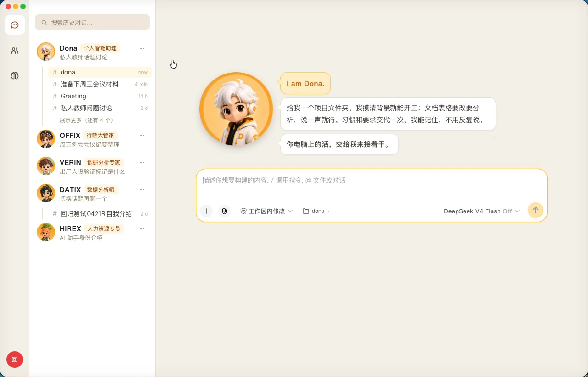
Task: Click the red square icon at rail bottom
Action: [x=15, y=360]
